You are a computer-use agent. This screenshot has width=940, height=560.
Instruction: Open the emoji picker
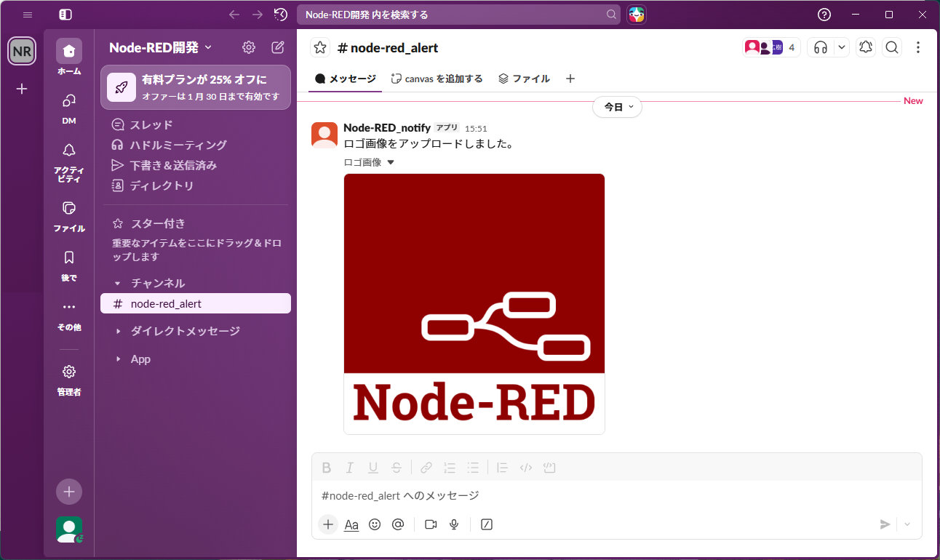pos(375,524)
